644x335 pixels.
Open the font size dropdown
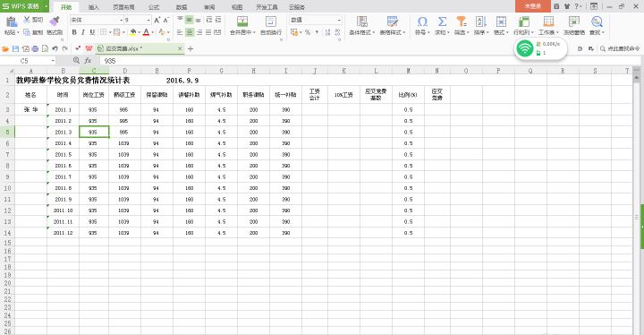pyautogui.click(x=148, y=21)
